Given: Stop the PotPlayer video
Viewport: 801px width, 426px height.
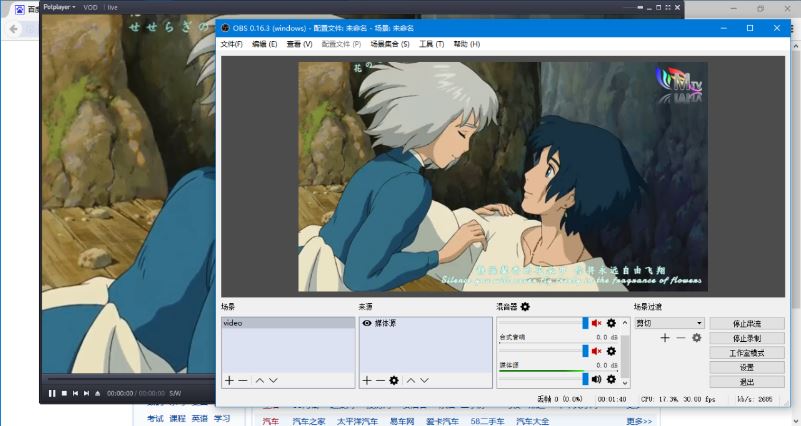Looking at the screenshot, I should (64, 393).
